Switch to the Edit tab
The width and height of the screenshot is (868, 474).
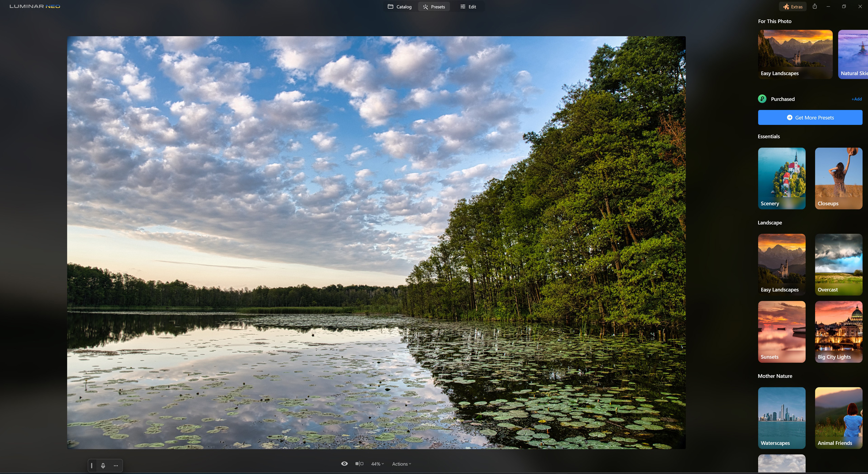468,6
